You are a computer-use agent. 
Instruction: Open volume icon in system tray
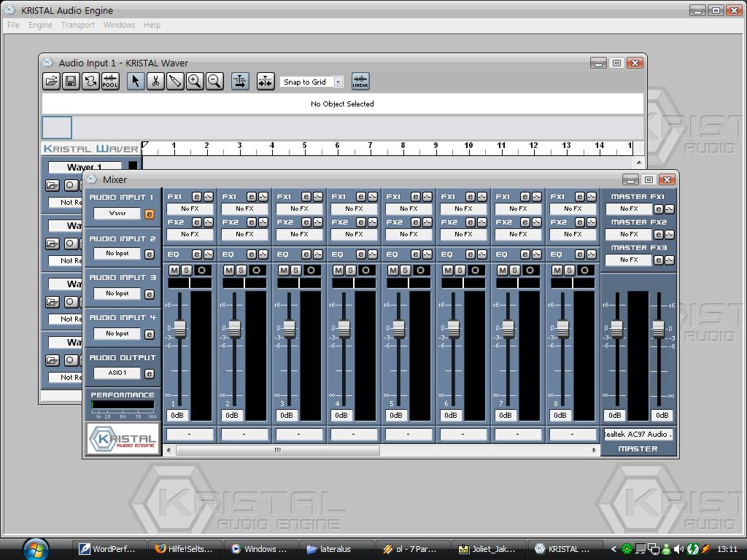click(x=679, y=549)
